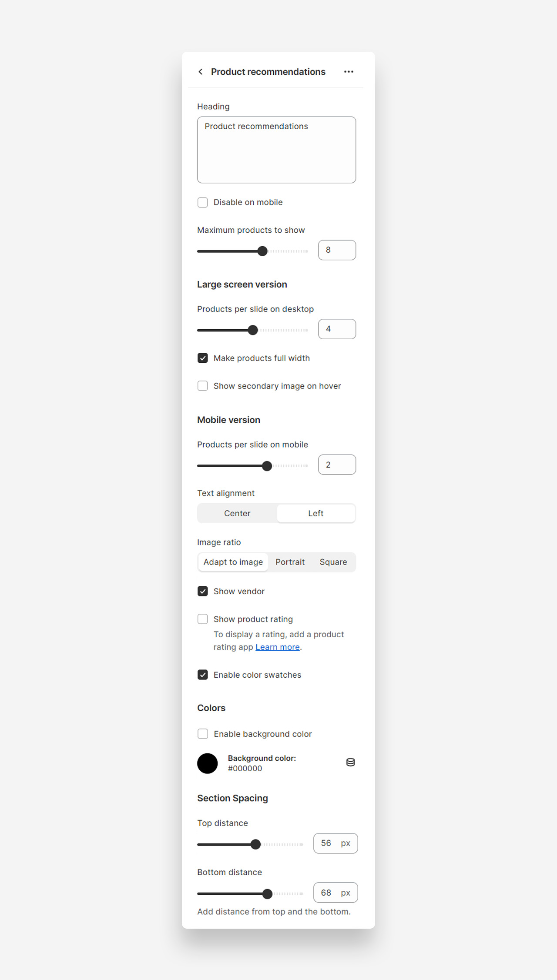
Task: Click the black background color swatch
Action: [x=208, y=763]
